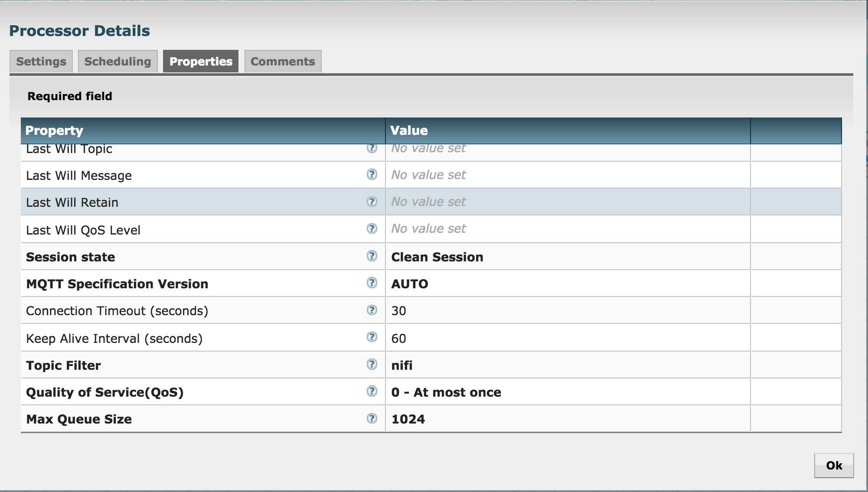Image resolution: width=868 pixels, height=492 pixels.
Task: Show help for Connection Timeout property
Action: [x=372, y=310]
